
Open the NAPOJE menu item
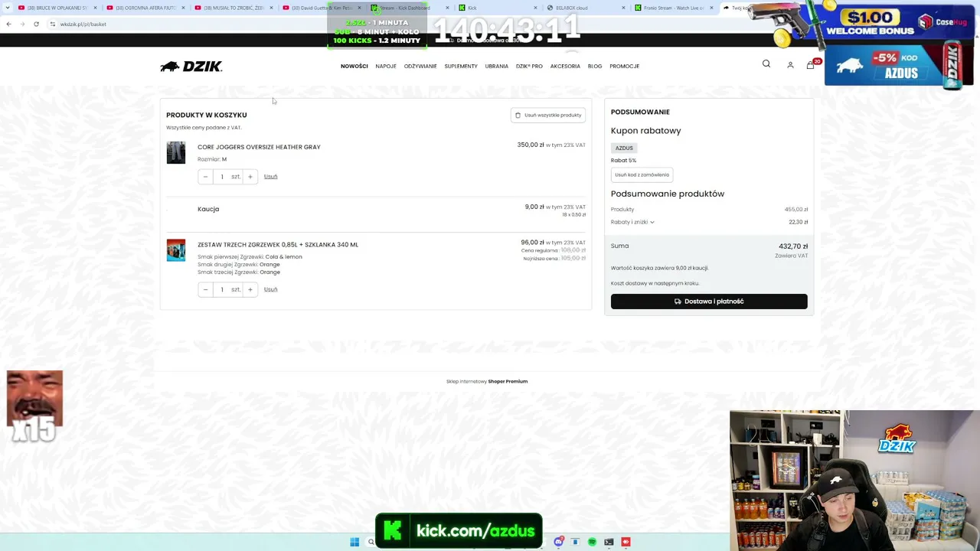386,67
